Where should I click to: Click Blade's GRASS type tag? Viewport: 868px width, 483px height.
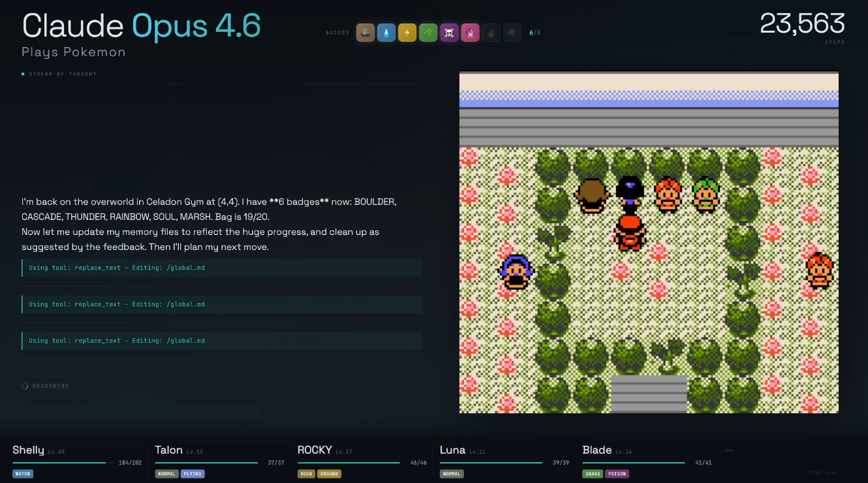(593, 474)
